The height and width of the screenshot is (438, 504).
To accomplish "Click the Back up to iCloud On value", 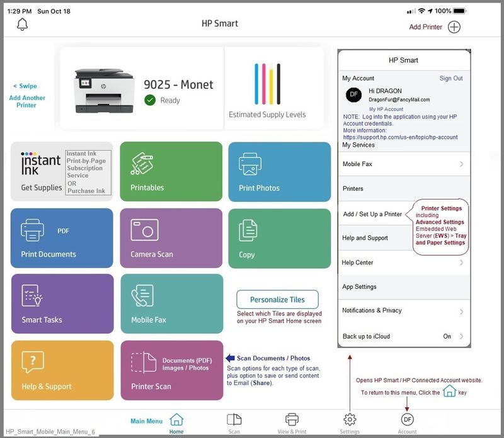I will (x=447, y=336).
